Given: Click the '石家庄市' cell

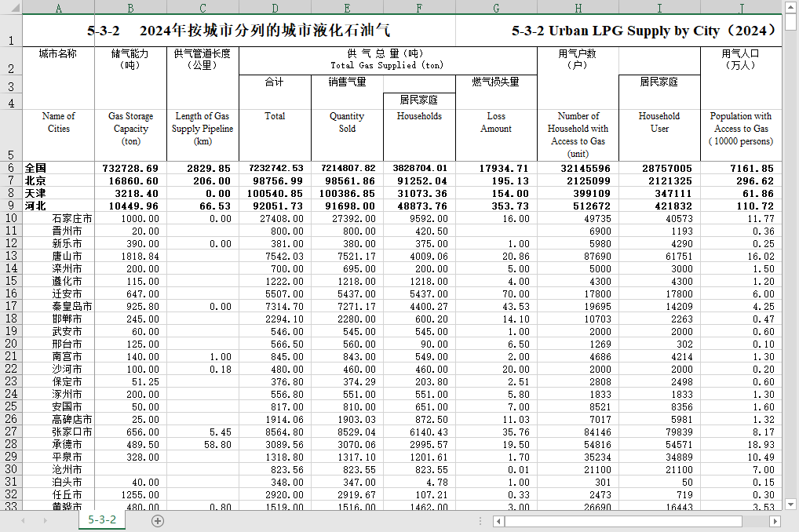Looking at the screenshot, I should tap(72, 219).
